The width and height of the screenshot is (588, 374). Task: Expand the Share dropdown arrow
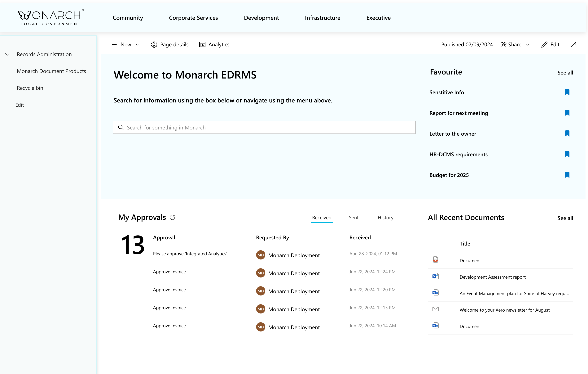[x=527, y=44]
